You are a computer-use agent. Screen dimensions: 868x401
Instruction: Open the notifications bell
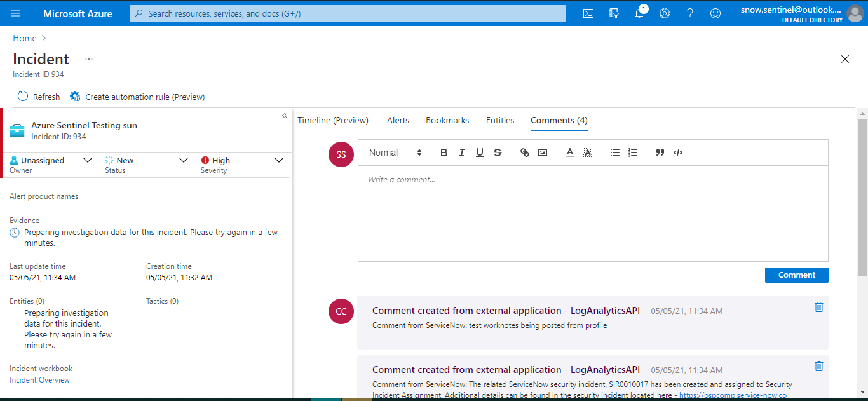(640, 13)
